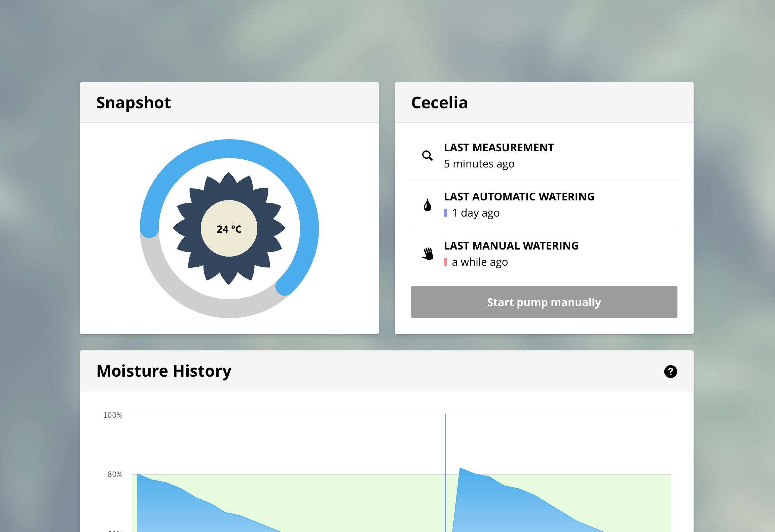
Task: Select the '5 minutes ago' value
Action: tap(479, 164)
